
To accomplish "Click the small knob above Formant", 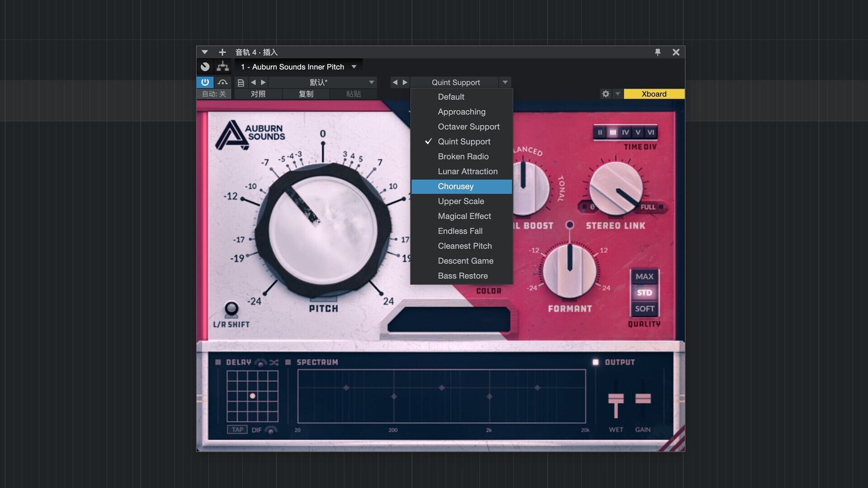I will click(x=570, y=225).
